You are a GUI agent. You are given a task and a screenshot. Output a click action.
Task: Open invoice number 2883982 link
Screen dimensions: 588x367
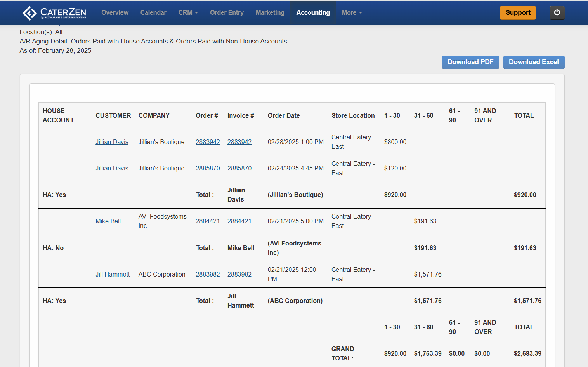[x=239, y=275]
